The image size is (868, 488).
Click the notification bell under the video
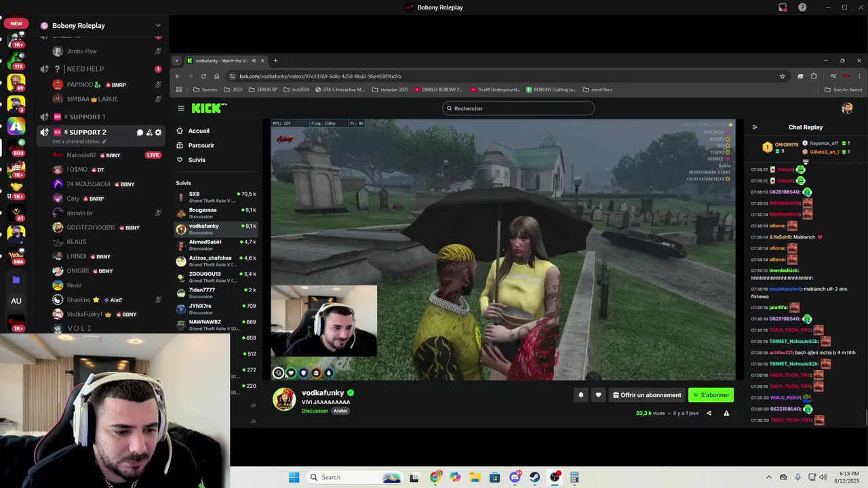[x=580, y=395]
